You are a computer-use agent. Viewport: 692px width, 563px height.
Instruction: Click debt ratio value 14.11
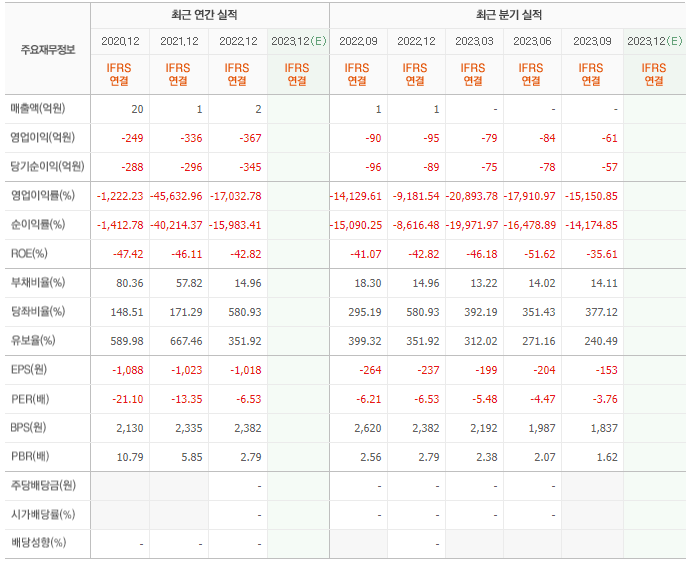(x=604, y=283)
